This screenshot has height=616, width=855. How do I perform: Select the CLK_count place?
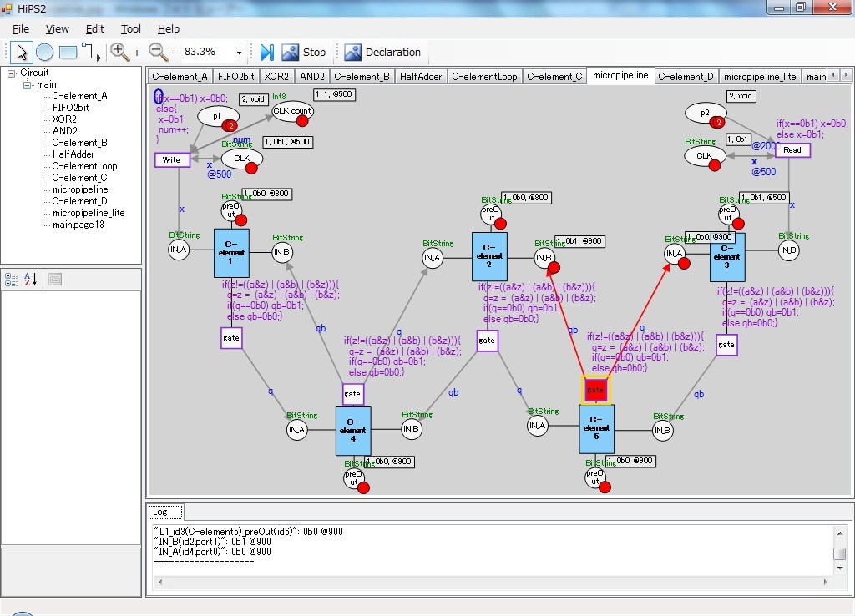click(292, 111)
